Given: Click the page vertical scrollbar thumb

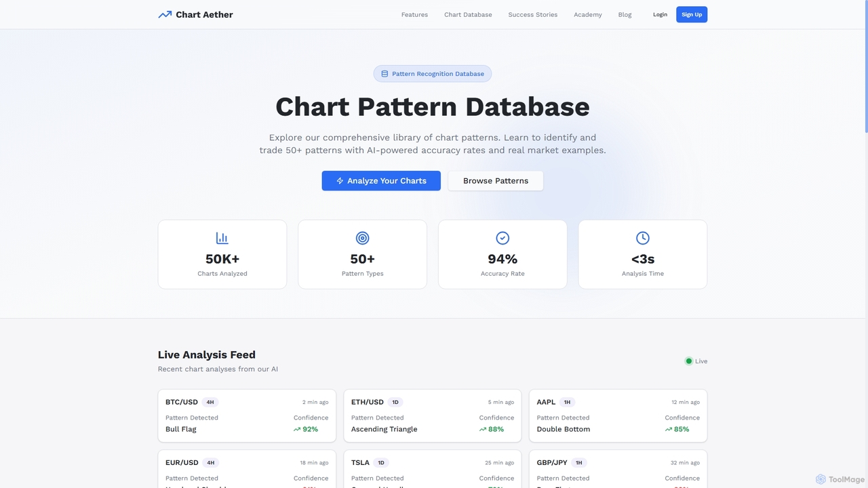Looking at the screenshot, I should coord(865,66).
